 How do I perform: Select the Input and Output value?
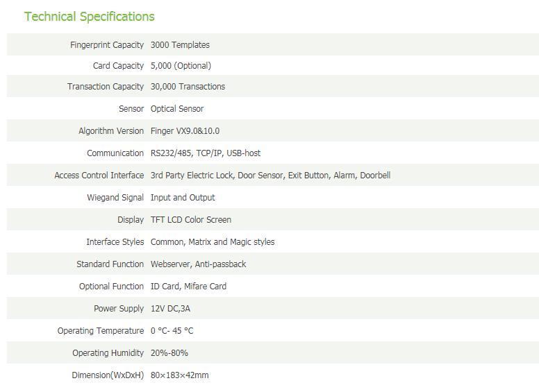click(183, 198)
